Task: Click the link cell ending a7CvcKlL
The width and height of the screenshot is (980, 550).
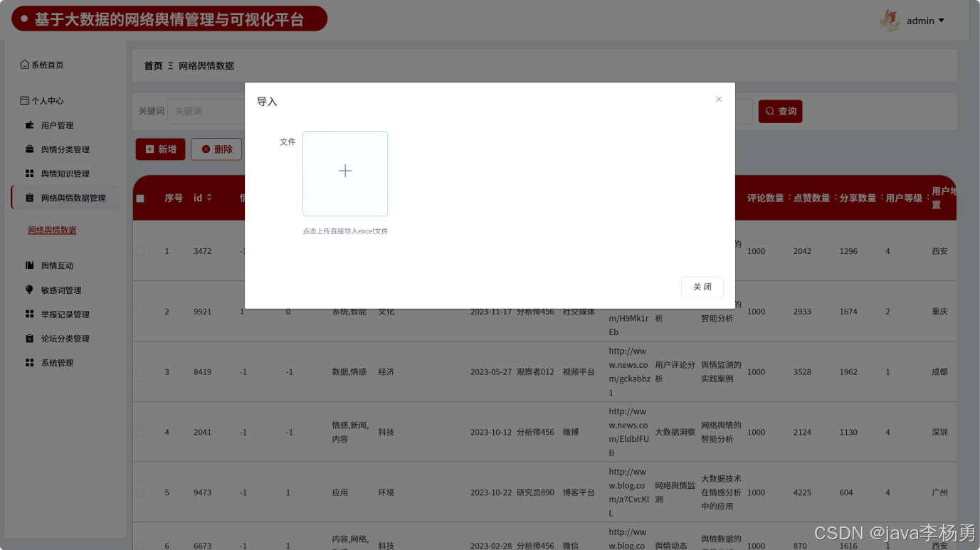Action: (629, 492)
